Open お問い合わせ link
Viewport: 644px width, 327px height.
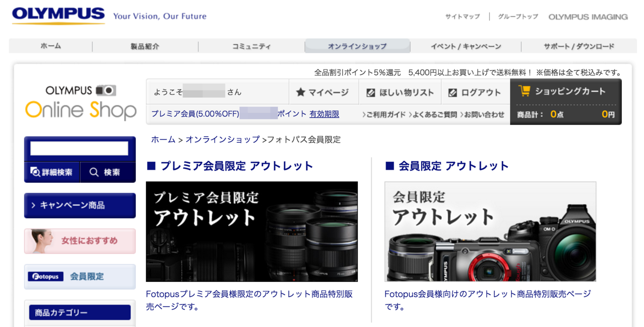pos(483,115)
